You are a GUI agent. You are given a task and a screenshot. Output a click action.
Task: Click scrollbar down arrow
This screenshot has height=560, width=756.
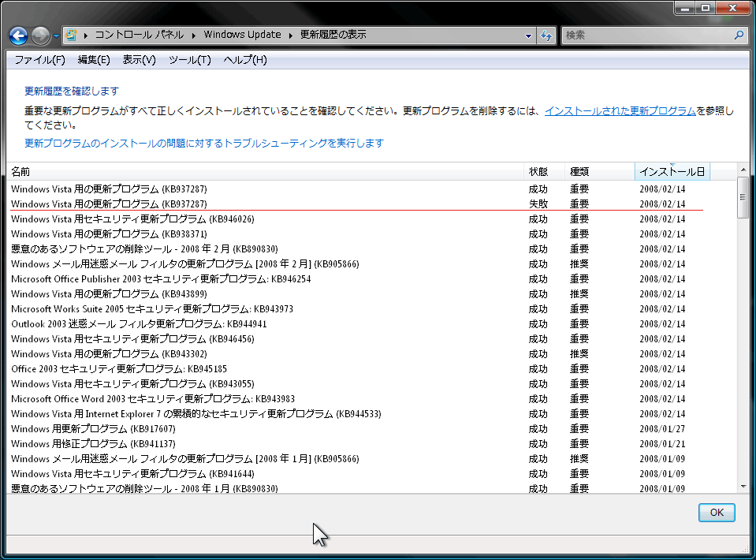tap(743, 487)
